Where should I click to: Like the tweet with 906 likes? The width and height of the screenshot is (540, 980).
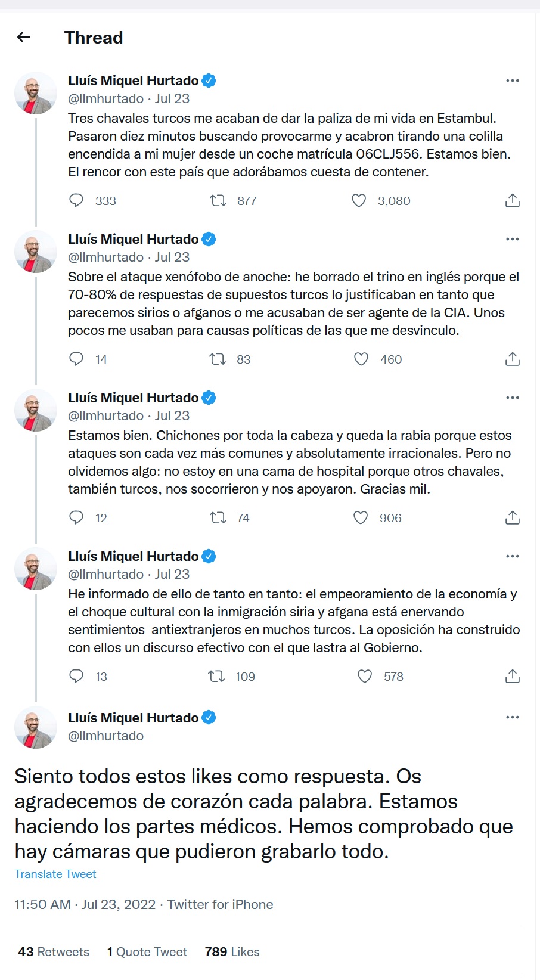coord(361,518)
